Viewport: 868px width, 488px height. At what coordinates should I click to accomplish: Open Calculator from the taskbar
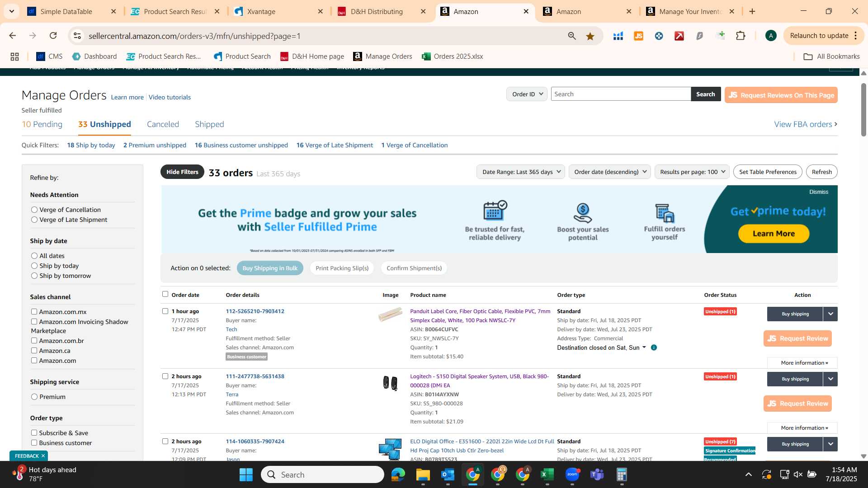point(622,474)
